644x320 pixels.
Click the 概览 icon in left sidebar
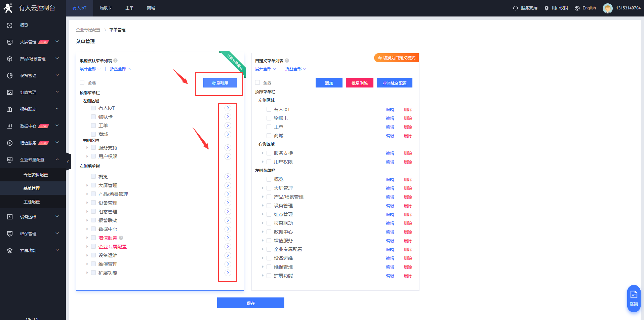[x=10, y=25]
